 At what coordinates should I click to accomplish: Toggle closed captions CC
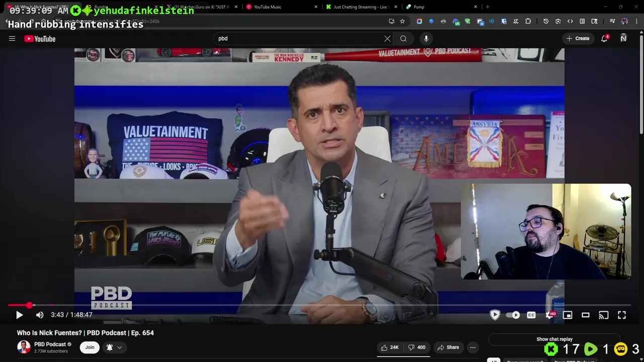coord(531,315)
